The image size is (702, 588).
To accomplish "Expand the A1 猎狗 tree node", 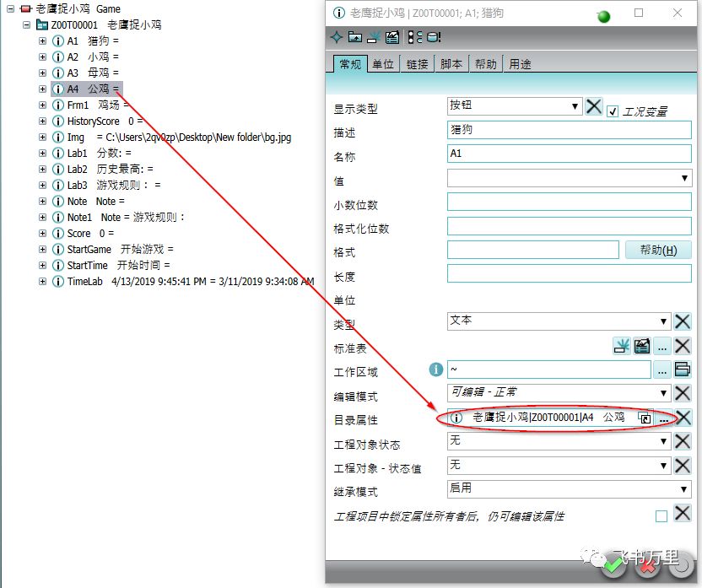I will click(x=40, y=40).
